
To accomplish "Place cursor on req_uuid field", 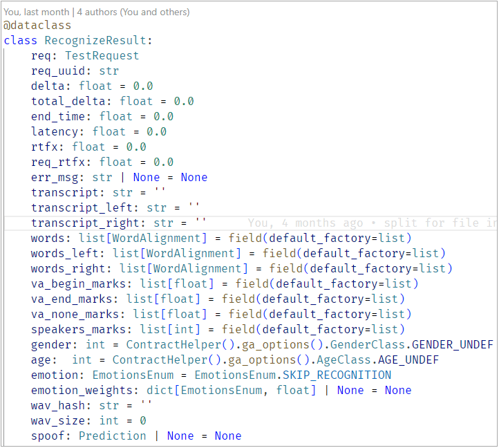I will point(55,71).
